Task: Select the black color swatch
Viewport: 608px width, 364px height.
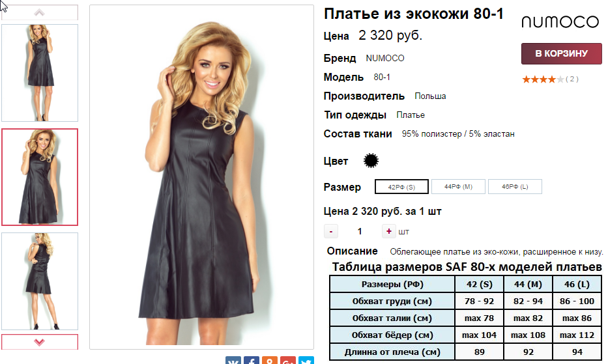Action: (371, 160)
